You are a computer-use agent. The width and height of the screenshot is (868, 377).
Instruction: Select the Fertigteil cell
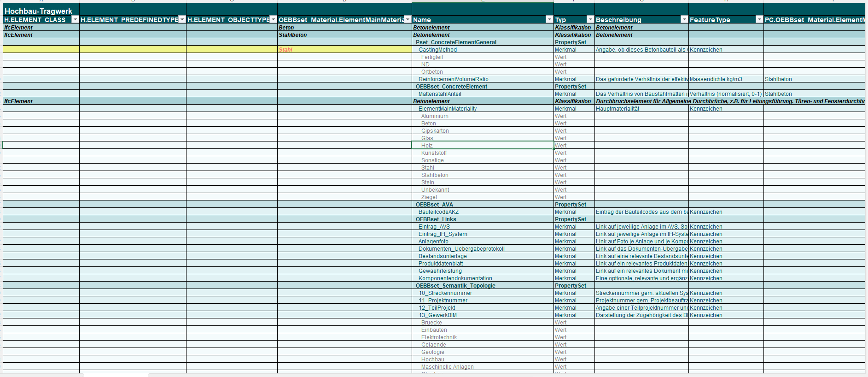(483, 57)
